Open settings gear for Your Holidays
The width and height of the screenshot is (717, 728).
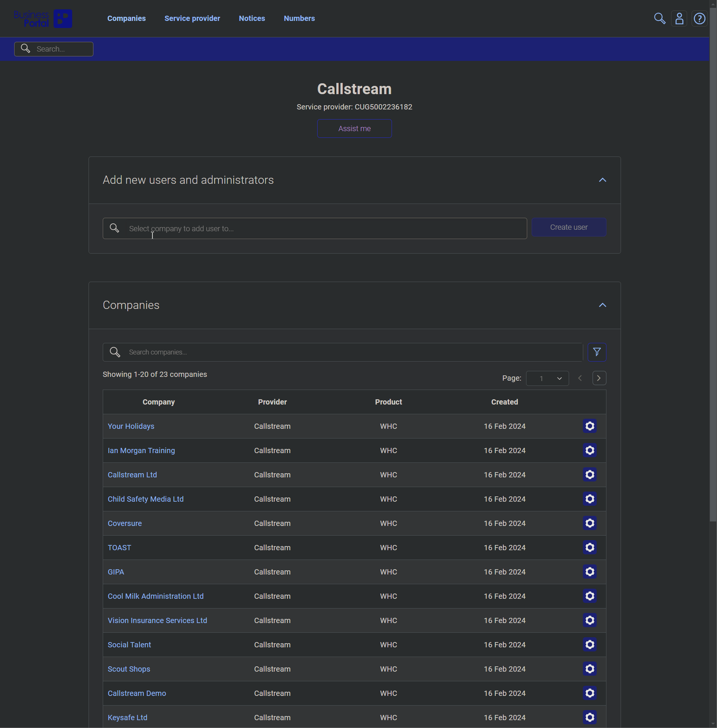pos(590,426)
